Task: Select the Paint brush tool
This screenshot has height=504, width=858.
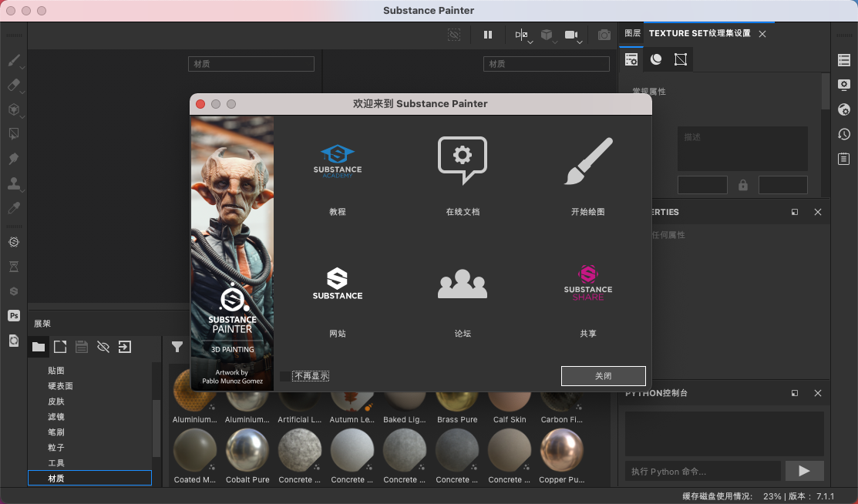Action: 14,59
